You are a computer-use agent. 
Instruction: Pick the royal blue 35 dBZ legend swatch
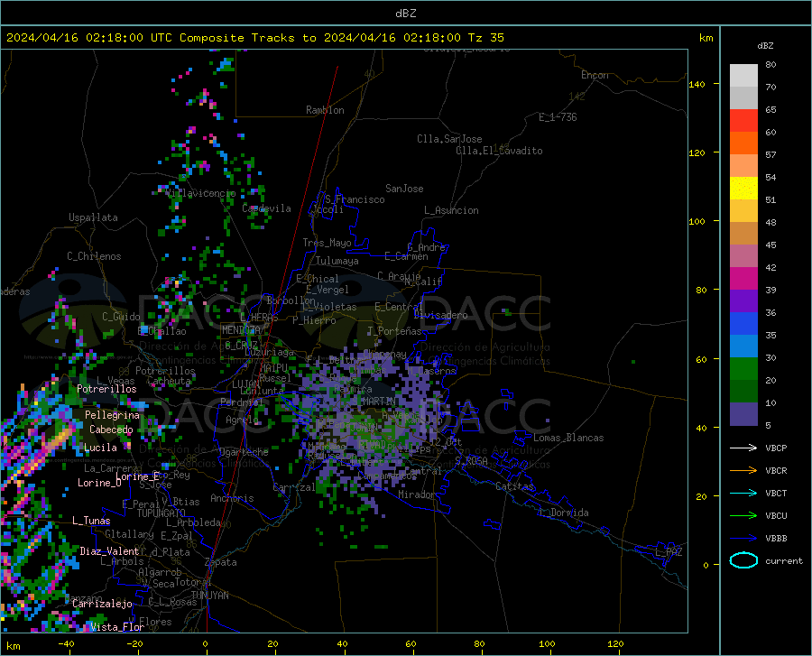point(743,324)
